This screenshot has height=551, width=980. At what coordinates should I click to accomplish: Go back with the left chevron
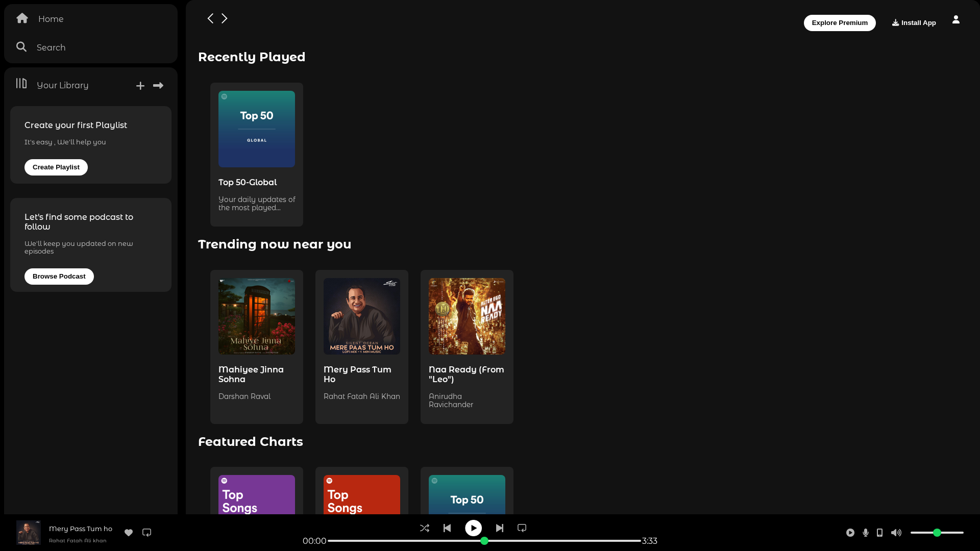click(x=210, y=18)
